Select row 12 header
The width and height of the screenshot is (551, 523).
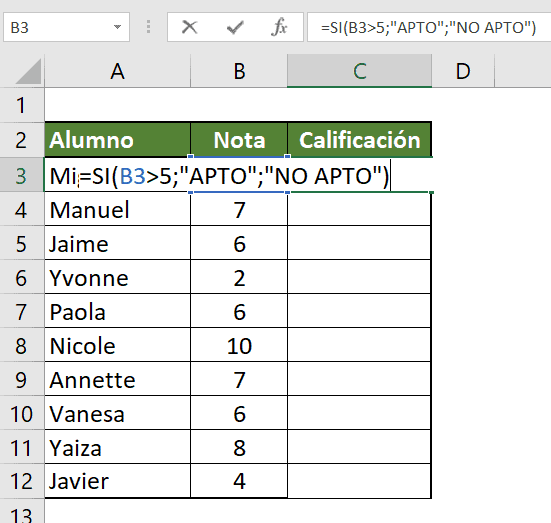click(x=22, y=481)
